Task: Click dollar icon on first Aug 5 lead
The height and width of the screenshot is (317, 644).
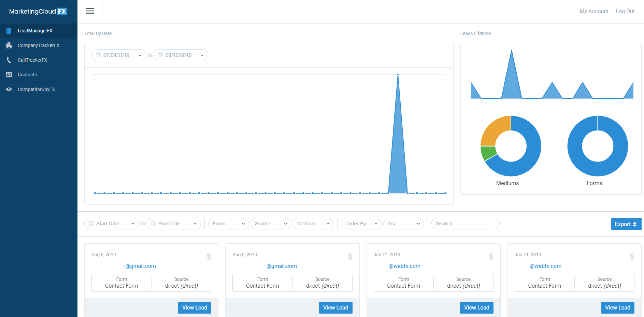Action: coord(209,256)
